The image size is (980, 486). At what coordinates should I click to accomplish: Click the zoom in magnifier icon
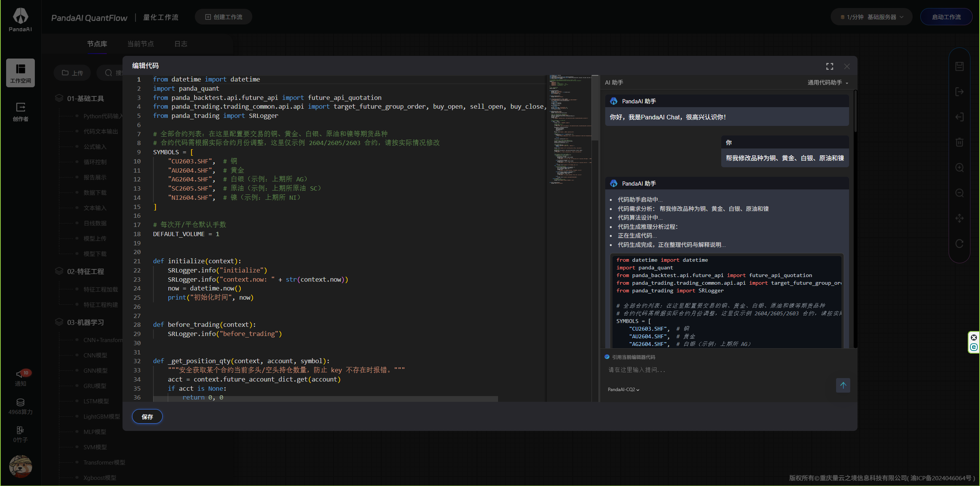959,168
